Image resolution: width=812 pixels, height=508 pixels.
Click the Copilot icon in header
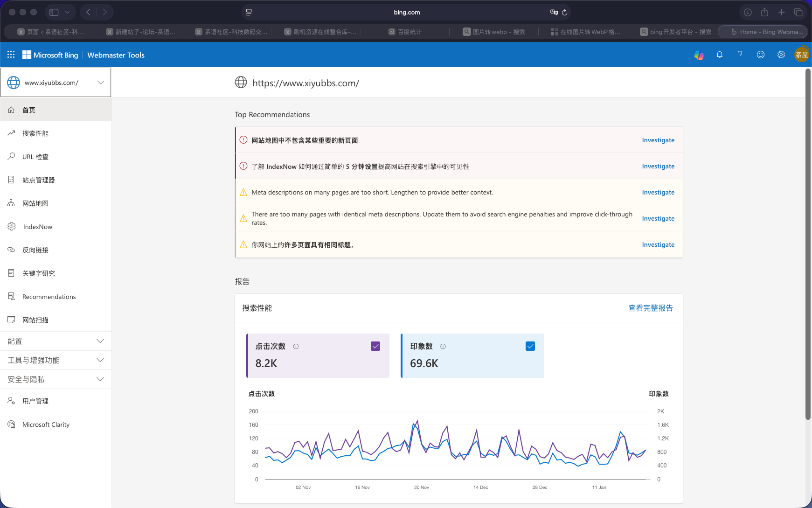coord(699,55)
